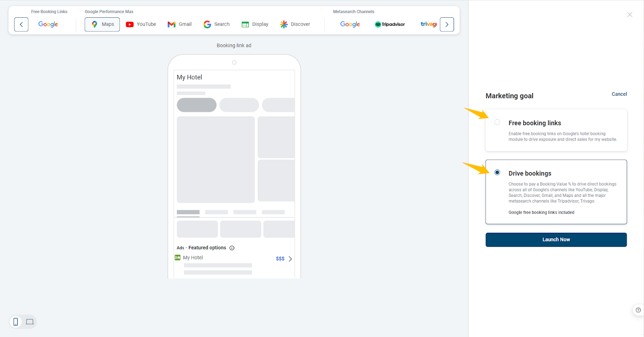Switch to the Discover channel preview
This screenshot has height=337, width=644.
pyautogui.click(x=295, y=25)
